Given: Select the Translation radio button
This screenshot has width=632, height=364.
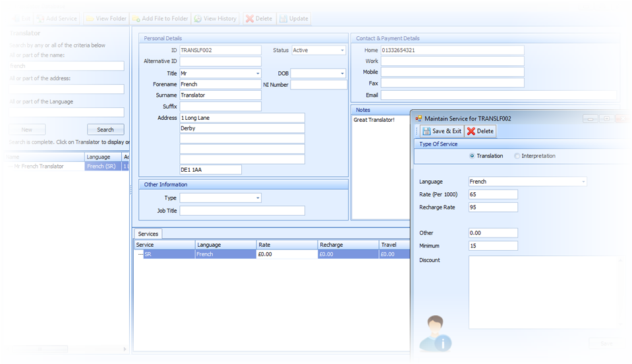Looking at the screenshot, I should tap(472, 156).
